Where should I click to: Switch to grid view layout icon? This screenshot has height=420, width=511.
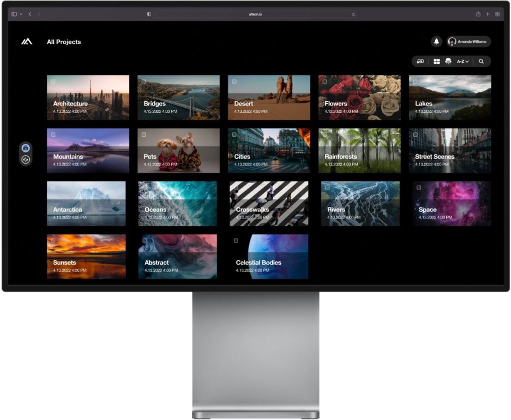tap(437, 61)
